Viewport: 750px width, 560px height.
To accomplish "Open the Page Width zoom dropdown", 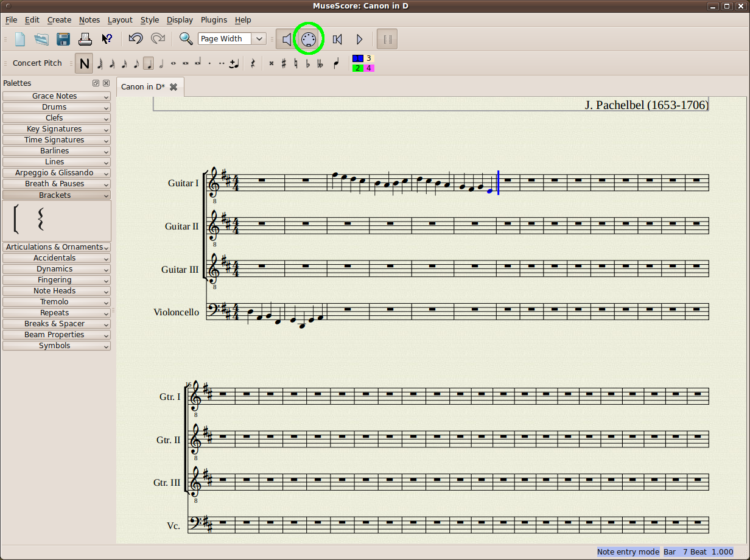I will [x=259, y=38].
